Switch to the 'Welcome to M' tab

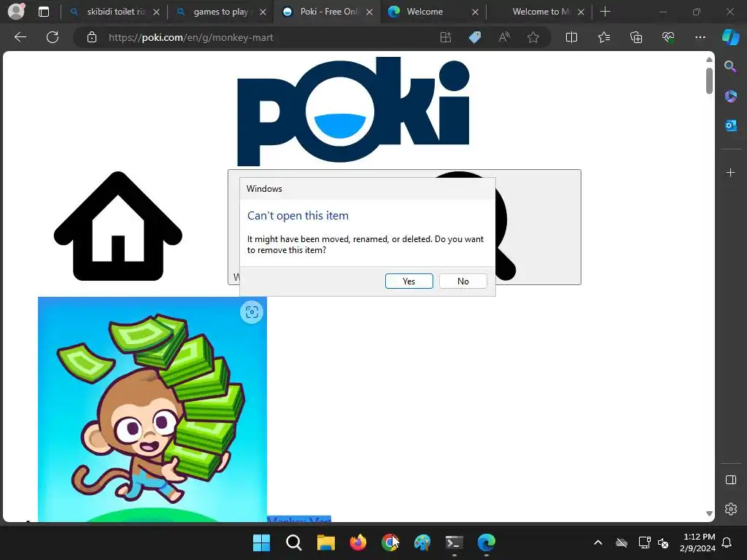coord(541,12)
